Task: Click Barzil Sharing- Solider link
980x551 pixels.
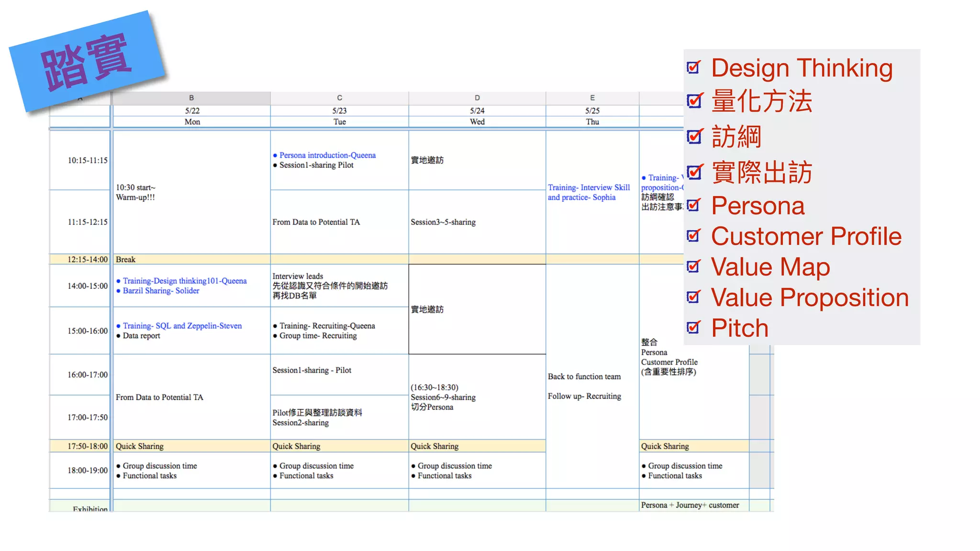Action: click(x=161, y=291)
